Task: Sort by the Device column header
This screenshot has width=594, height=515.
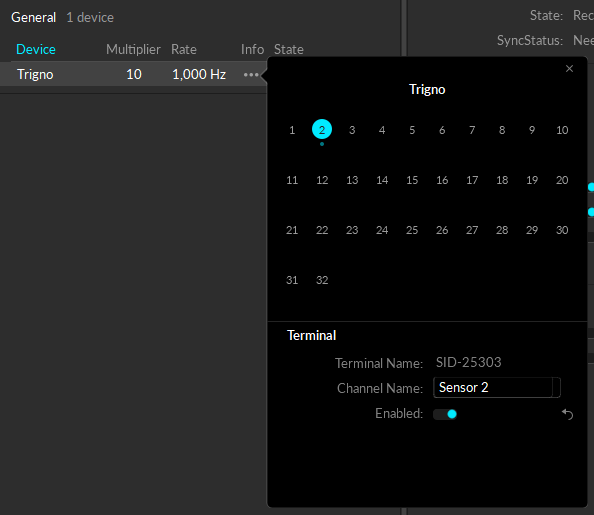Action: [36, 49]
